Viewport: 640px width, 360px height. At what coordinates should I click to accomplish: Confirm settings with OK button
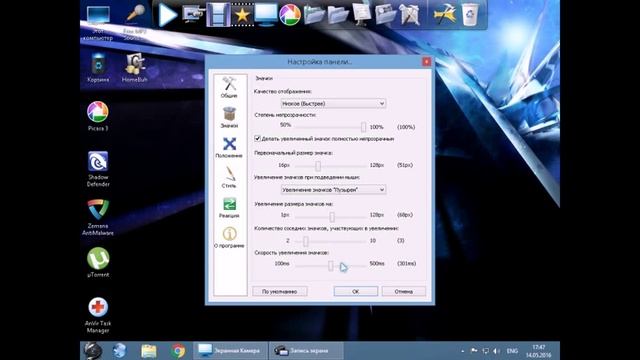356,291
